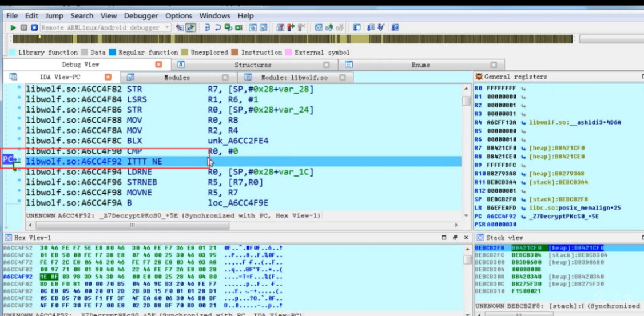The width and height of the screenshot is (644, 316).
Task: Switch to the Module: libwolf.so tab
Action: pos(295,77)
